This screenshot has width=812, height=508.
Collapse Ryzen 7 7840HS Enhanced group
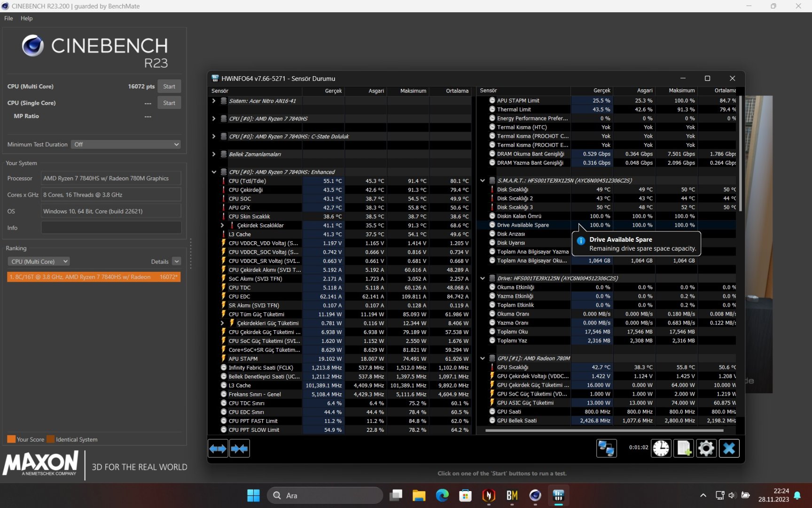tap(214, 172)
